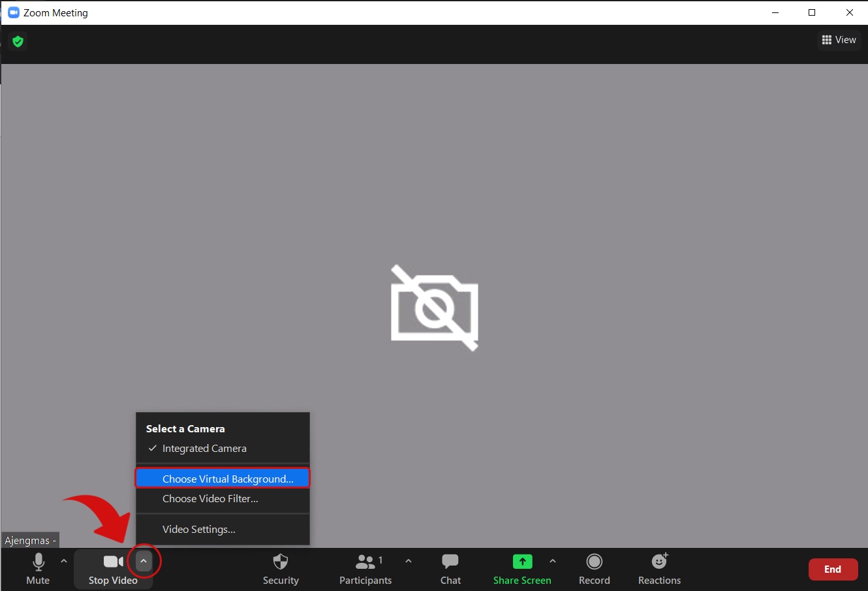End the Zoom meeting

833,569
